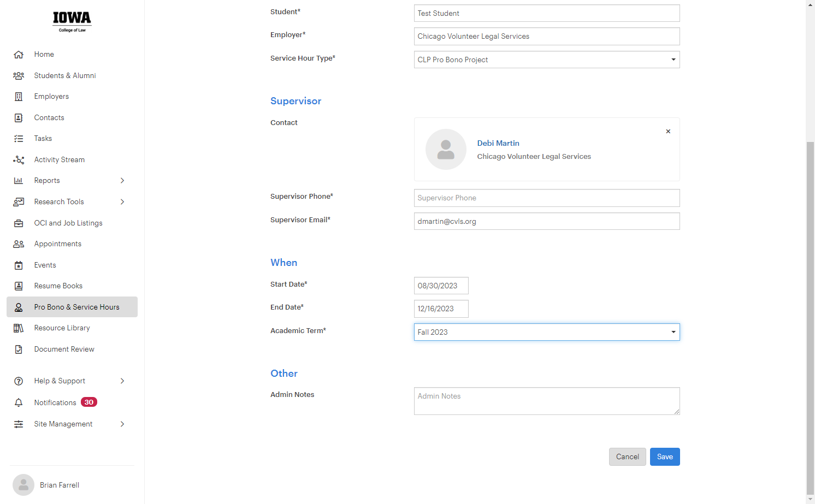Click the Activity Stream nodes icon
The height and width of the screenshot is (504, 815).
point(19,160)
